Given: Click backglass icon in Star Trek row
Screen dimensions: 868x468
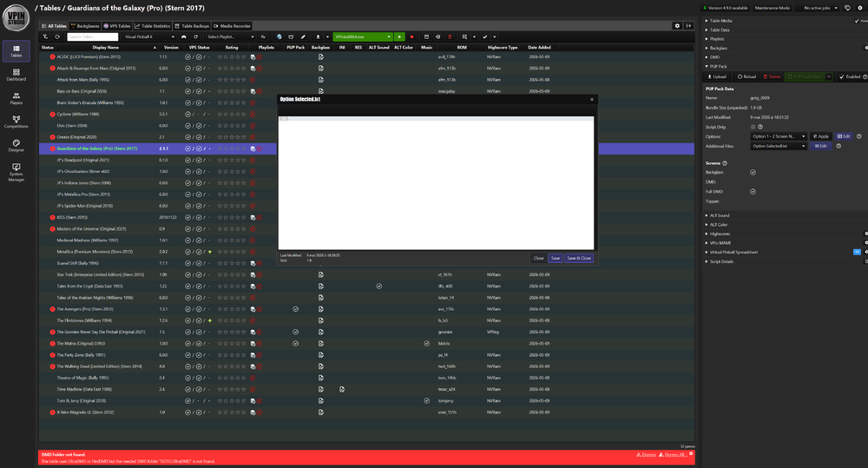Looking at the screenshot, I should tap(321, 274).
